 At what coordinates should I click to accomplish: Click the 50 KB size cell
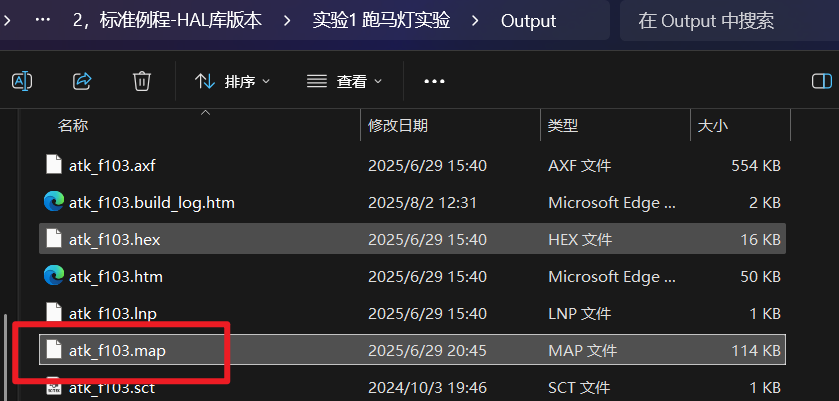(760, 276)
